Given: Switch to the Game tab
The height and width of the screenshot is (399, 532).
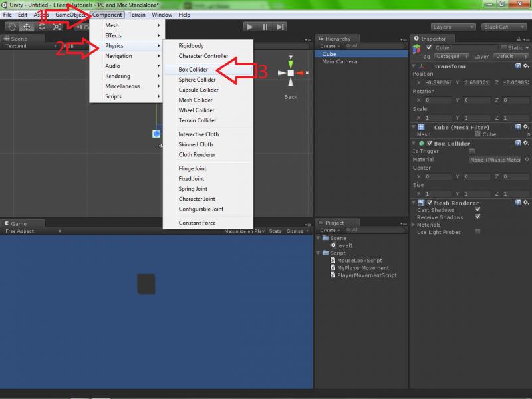Looking at the screenshot, I should 23,223.
